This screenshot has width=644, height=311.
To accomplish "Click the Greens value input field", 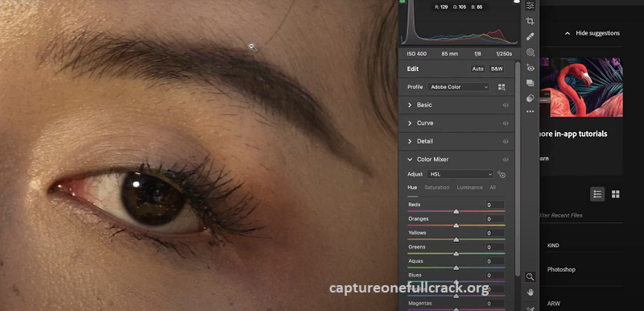I will coord(494,247).
